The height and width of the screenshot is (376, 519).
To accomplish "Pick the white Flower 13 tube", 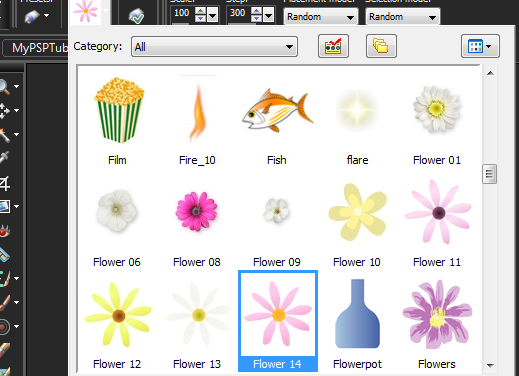I will [198, 315].
